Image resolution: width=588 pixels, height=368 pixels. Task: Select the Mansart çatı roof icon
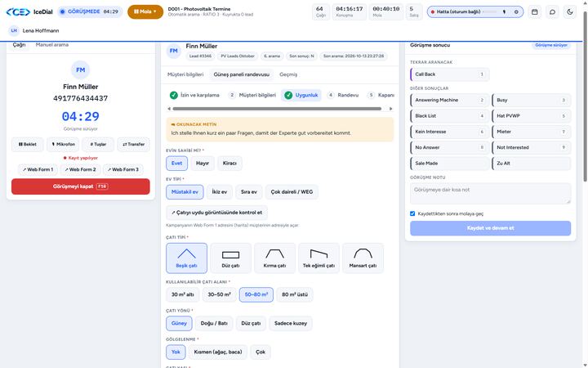click(363, 258)
